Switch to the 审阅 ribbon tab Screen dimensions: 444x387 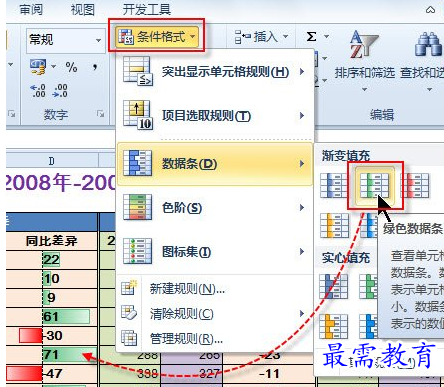pos(31,9)
